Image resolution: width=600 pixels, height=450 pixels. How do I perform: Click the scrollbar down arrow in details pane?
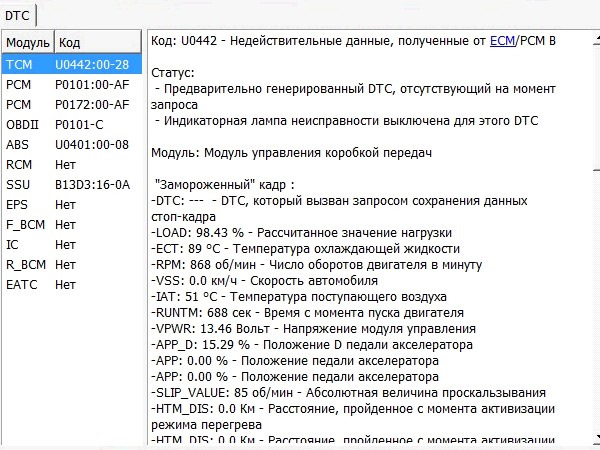[x=597, y=437]
